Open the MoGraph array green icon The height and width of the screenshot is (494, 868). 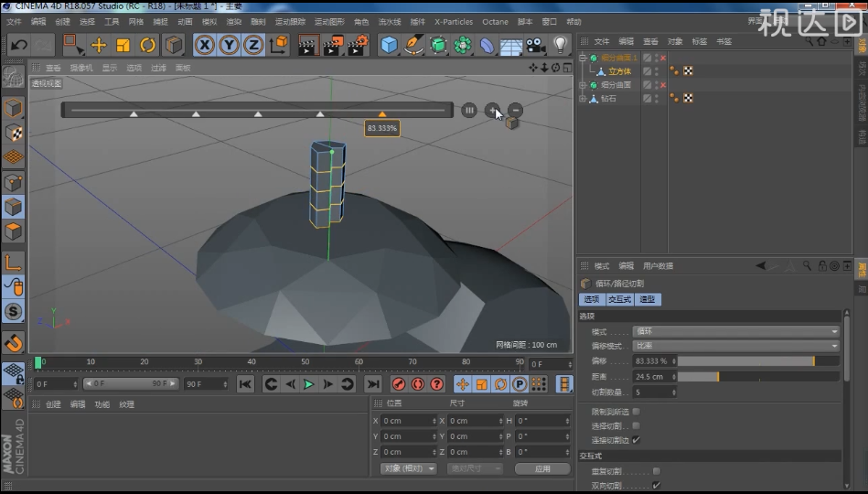pos(462,45)
